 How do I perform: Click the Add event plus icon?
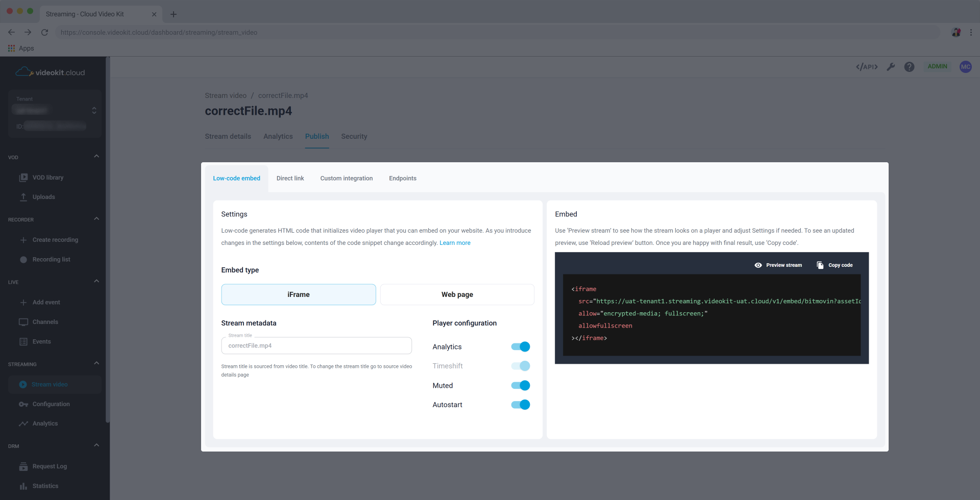[x=23, y=303]
